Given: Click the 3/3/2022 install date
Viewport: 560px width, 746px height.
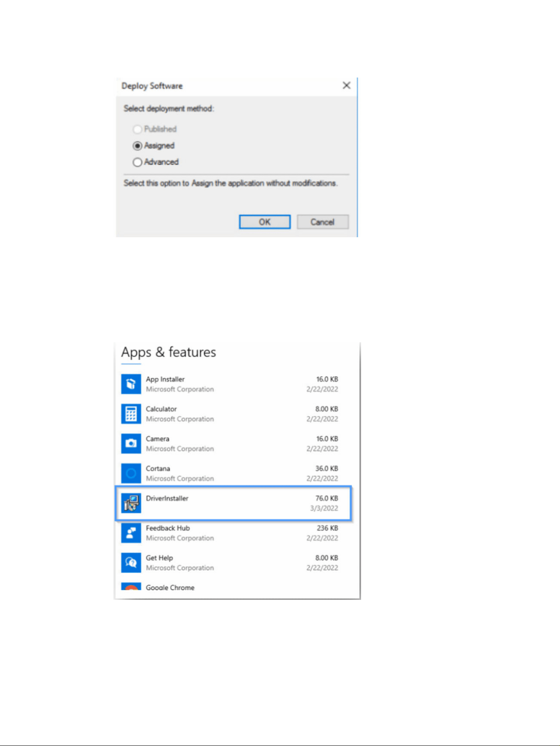Looking at the screenshot, I should (x=324, y=508).
